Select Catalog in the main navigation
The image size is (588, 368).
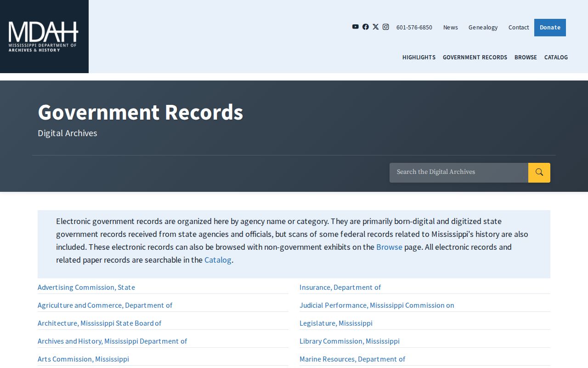tap(556, 57)
